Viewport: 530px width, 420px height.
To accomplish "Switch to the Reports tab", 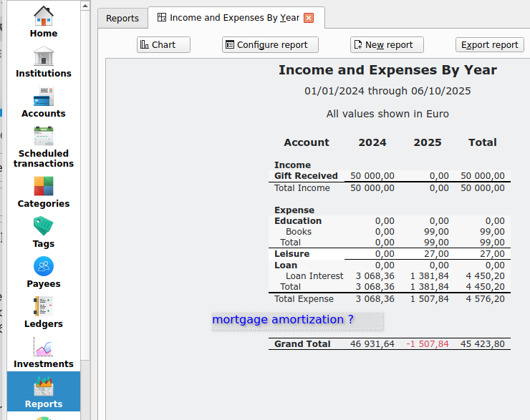I will [122, 19].
